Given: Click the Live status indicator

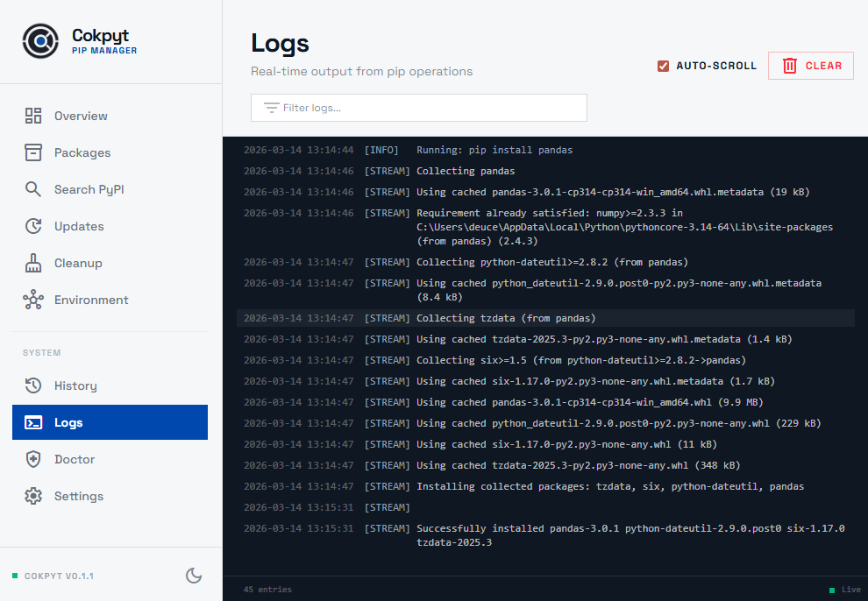Looking at the screenshot, I should (842, 589).
